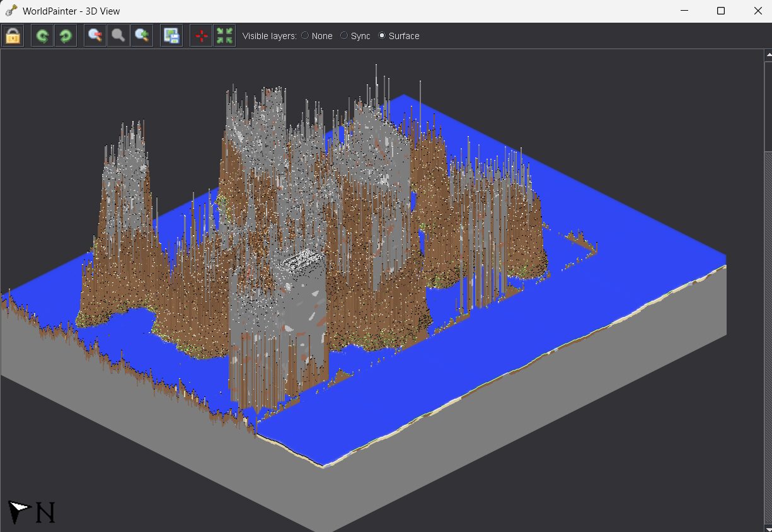Image resolution: width=772 pixels, height=532 pixels.
Task: Click the vertical scrollbar up arrow
Action: click(x=768, y=55)
